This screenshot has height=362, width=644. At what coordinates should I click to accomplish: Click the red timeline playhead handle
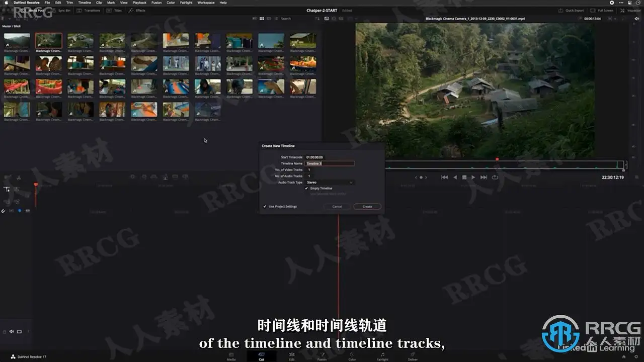point(36,185)
